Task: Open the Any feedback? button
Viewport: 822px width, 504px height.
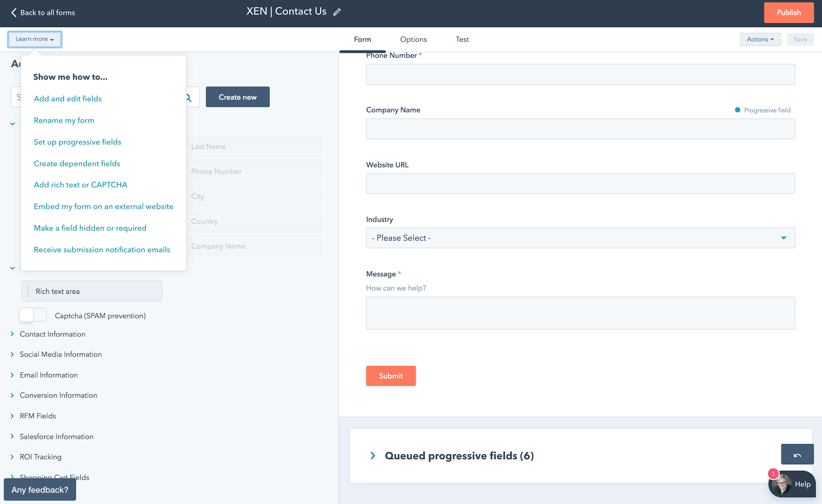Action: (40, 490)
